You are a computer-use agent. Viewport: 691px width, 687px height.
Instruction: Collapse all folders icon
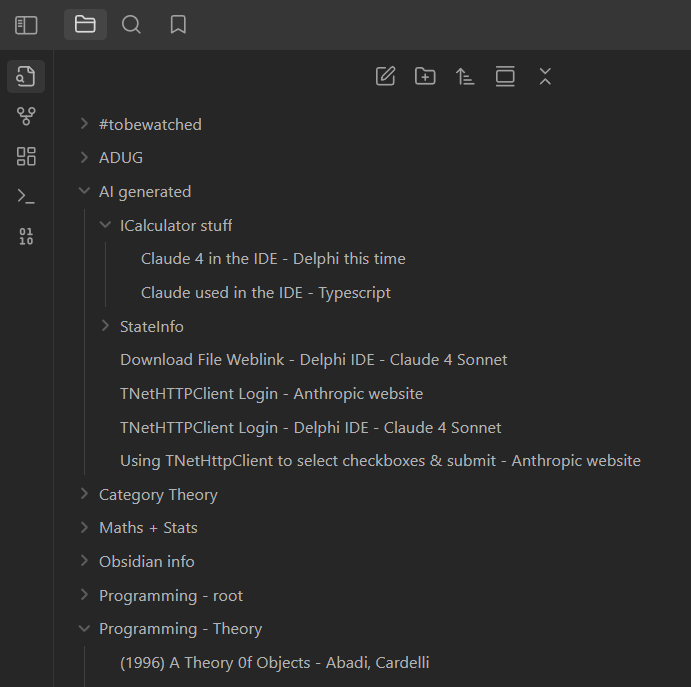tap(545, 76)
